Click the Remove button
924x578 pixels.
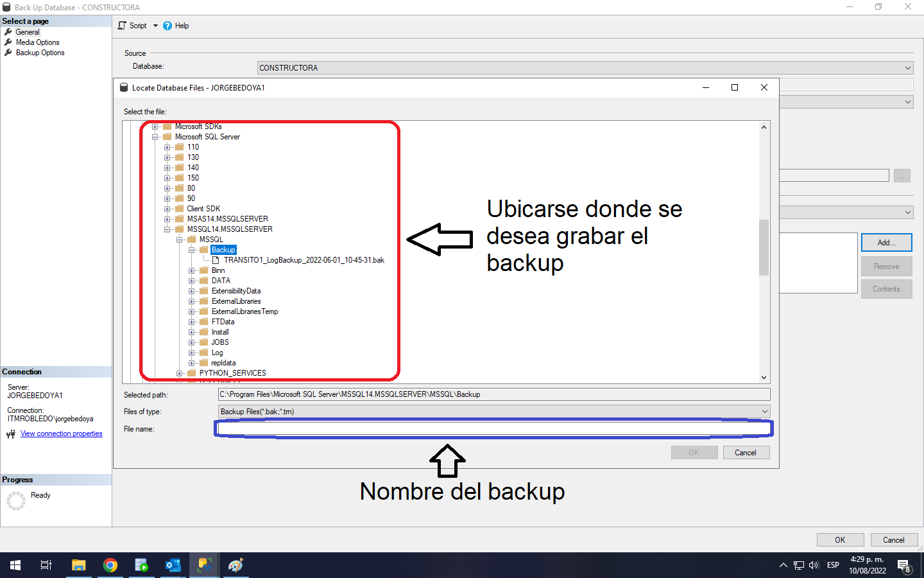click(x=886, y=267)
